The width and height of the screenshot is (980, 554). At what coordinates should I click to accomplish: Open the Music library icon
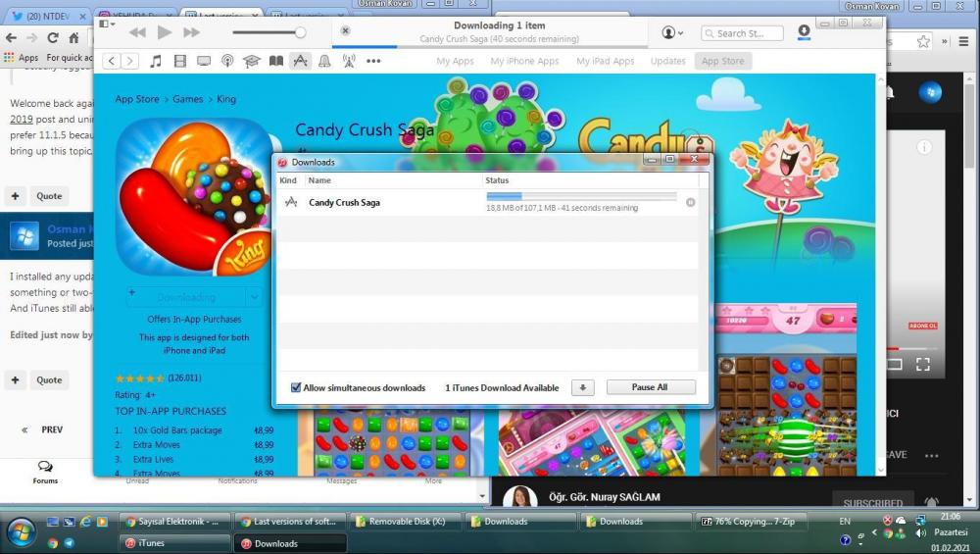coord(156,61)
